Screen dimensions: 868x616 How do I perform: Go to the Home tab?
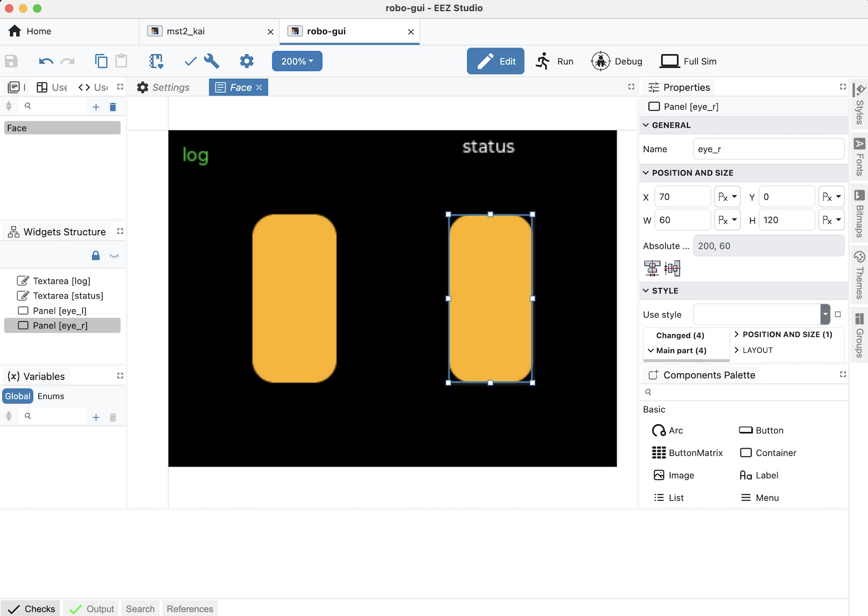point(30,31)
